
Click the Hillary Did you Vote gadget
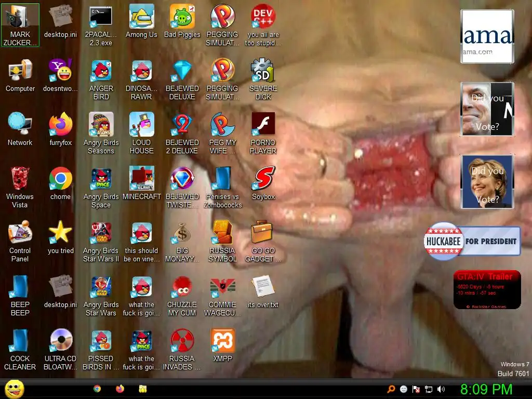(x=487, y=181)
